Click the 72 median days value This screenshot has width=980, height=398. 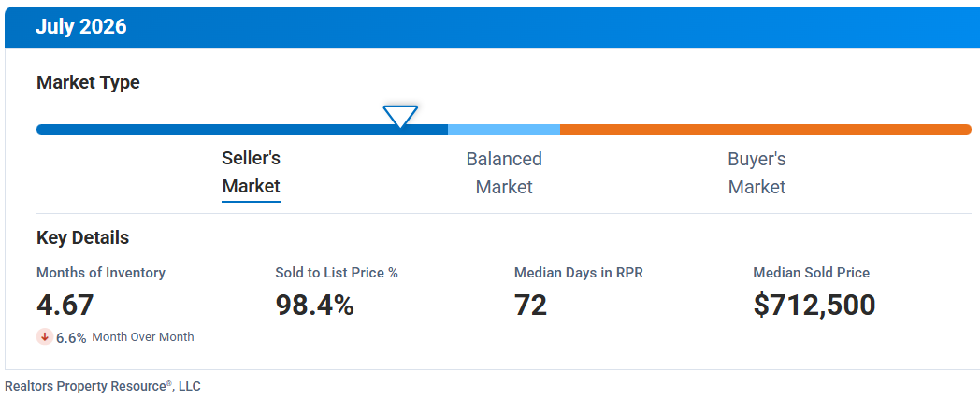click(x=530, y=305)
